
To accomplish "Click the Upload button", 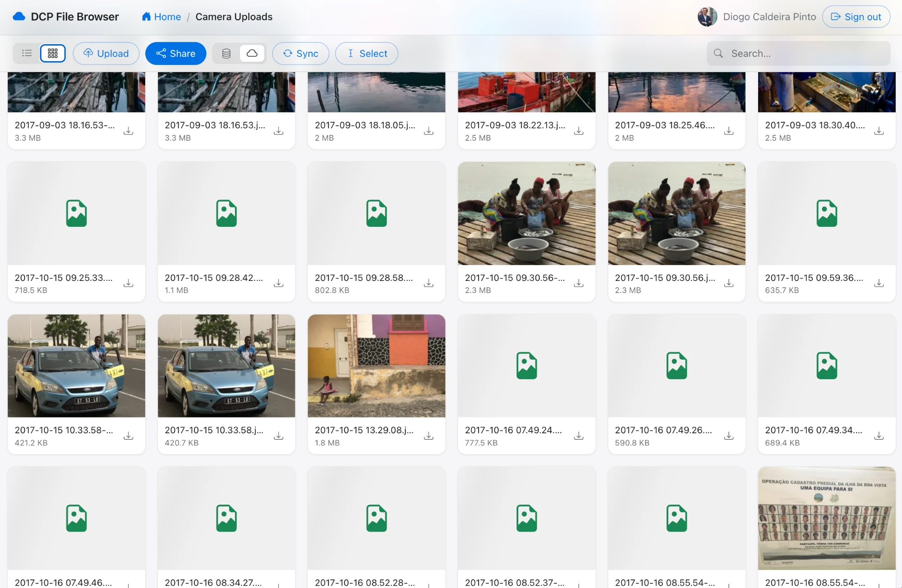I will click(106, 53).
